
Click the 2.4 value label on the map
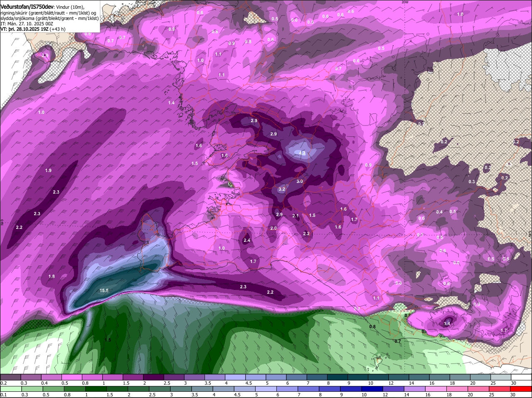point(247,240)
